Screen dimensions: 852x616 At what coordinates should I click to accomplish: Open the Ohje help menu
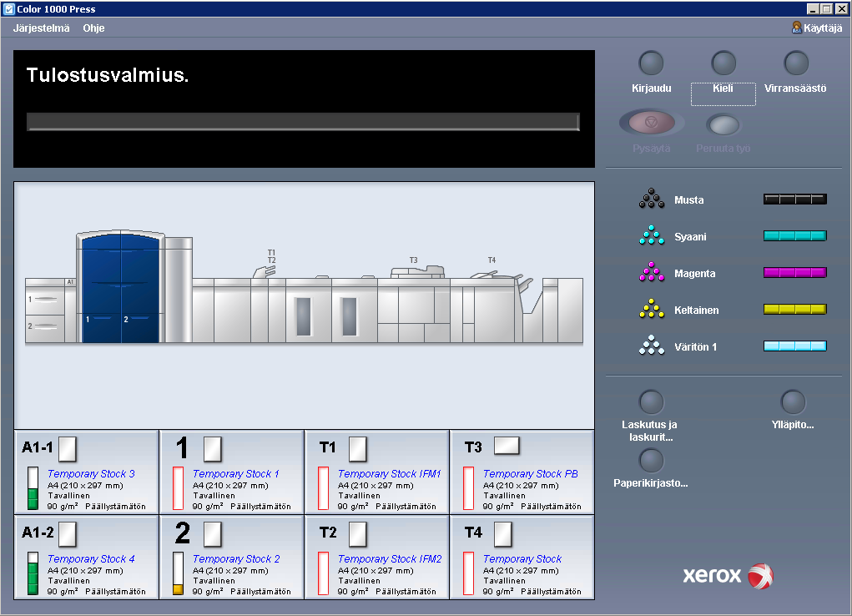pyautogui.click(x=93, y=28)
